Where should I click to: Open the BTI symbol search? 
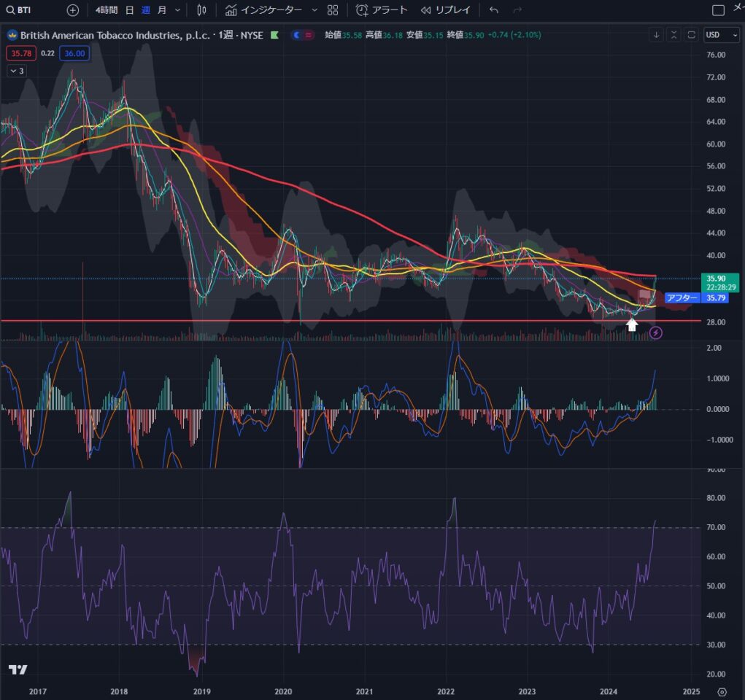point(18,10)
